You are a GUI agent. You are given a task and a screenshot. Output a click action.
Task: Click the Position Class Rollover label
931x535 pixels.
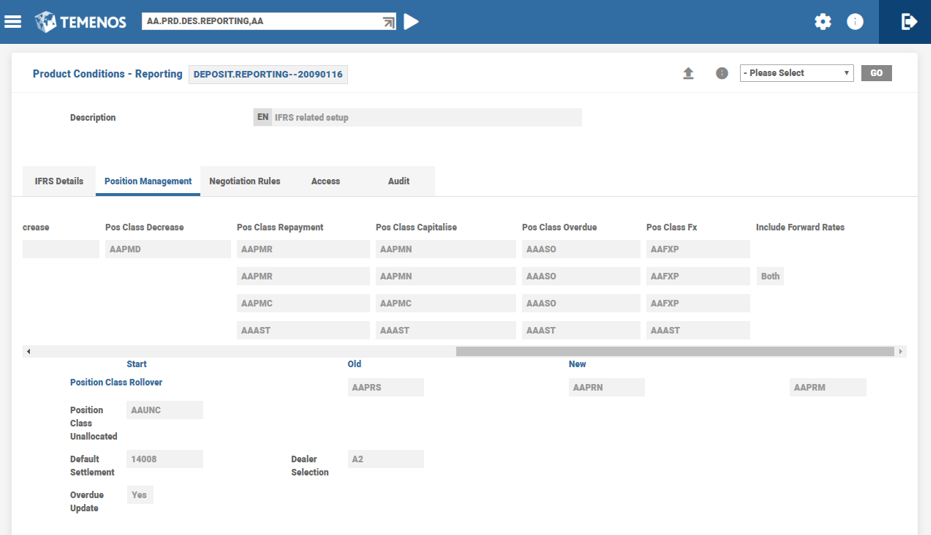(116, 382)
